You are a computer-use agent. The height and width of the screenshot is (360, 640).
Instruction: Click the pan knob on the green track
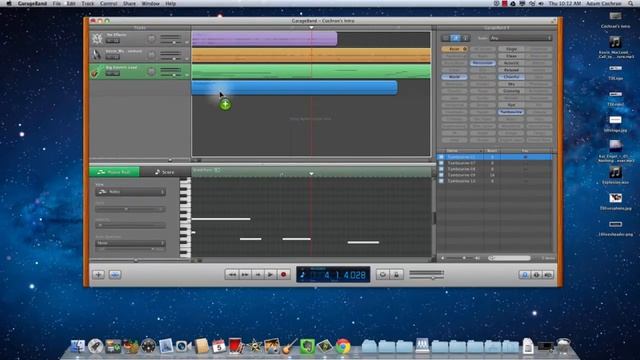[x=151, y=71]
